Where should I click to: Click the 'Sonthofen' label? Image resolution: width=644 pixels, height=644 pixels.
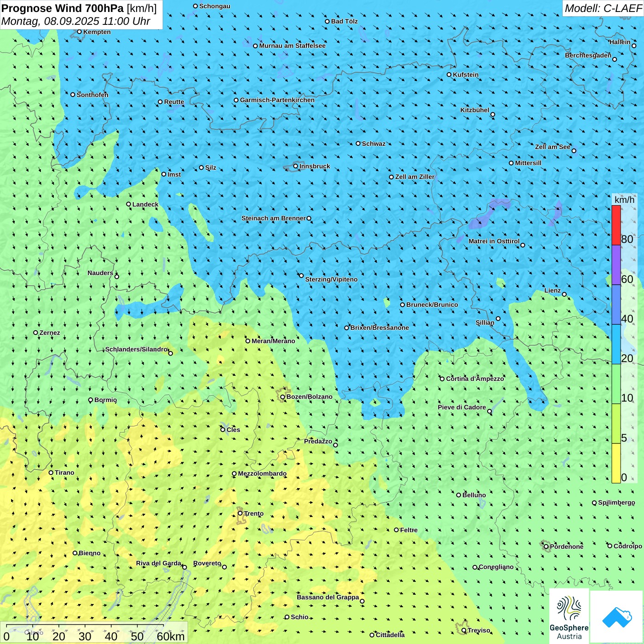(x=92, y=95)
